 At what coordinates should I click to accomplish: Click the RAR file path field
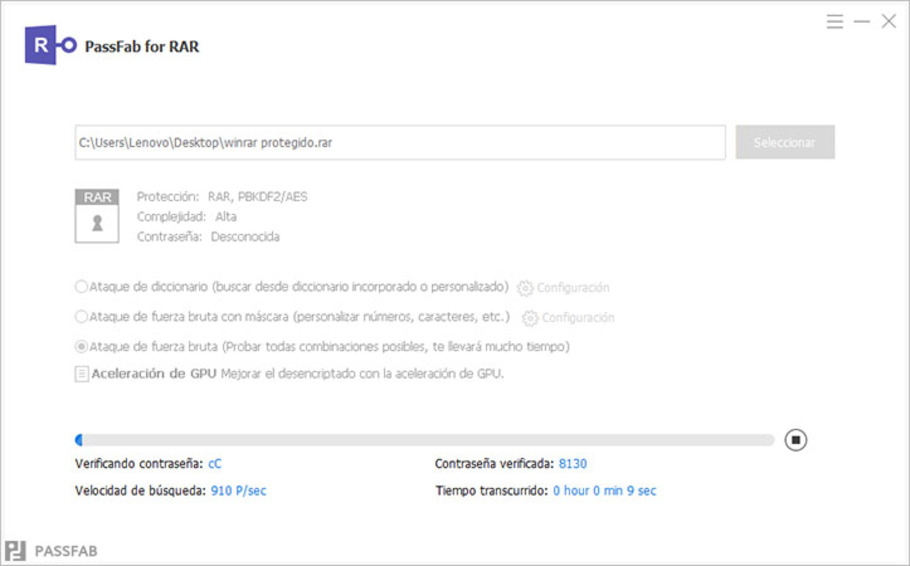400,142
